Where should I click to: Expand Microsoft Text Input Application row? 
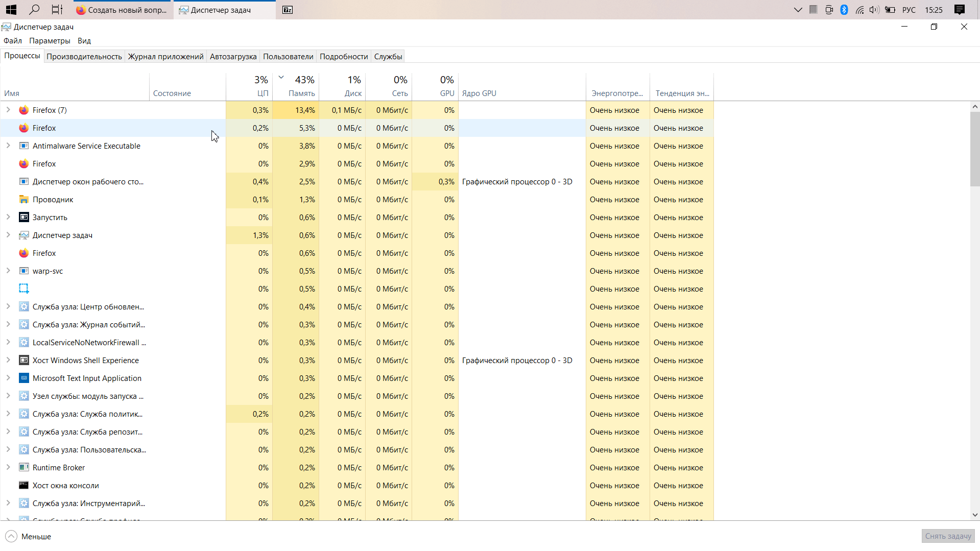coord(8,378)
